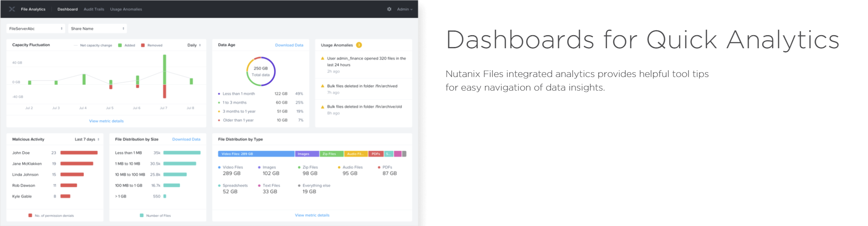Click the Jul 7 capacity bar
The width and height of the screenshot is (868, 226).
coord(164,76)
